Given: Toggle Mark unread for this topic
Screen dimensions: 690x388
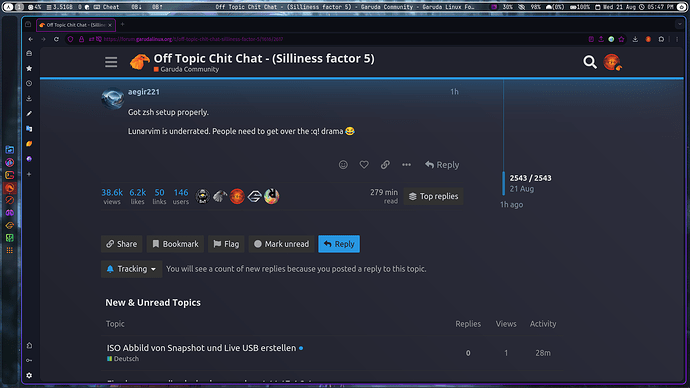Looking at the screenshot, I should [282, 244].
